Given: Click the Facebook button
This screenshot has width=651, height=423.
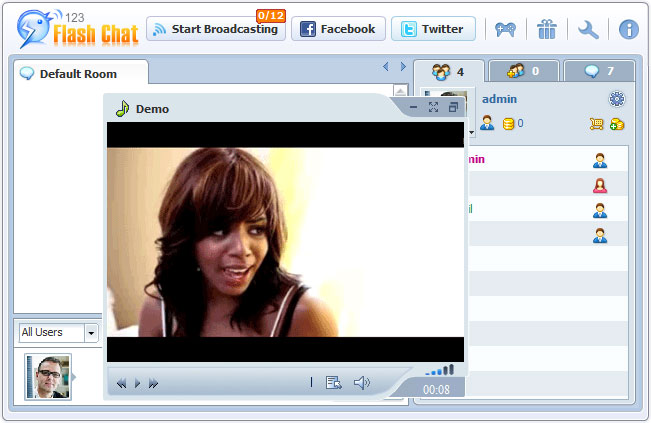Looking at the screenshot, I should (x=337, y=29).
